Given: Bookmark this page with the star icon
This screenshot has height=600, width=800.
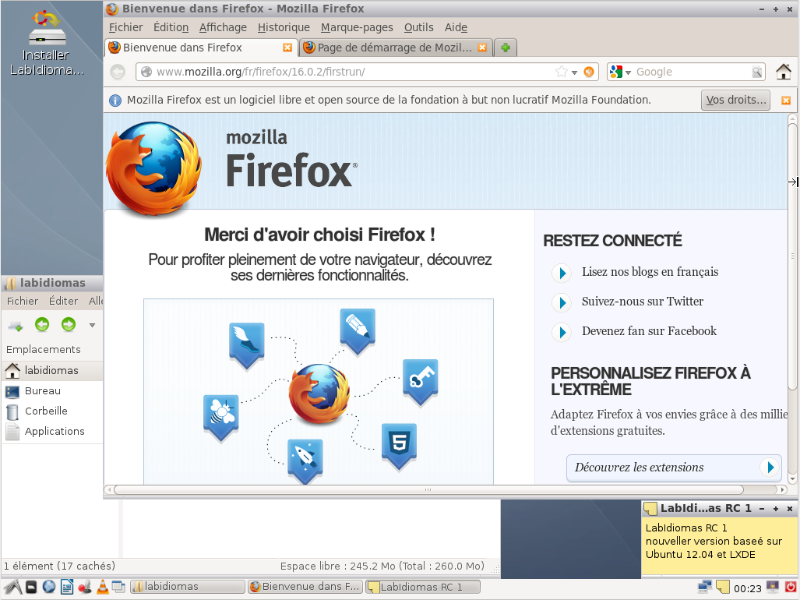Looking at the screenshot, I should tap(561, 72).
